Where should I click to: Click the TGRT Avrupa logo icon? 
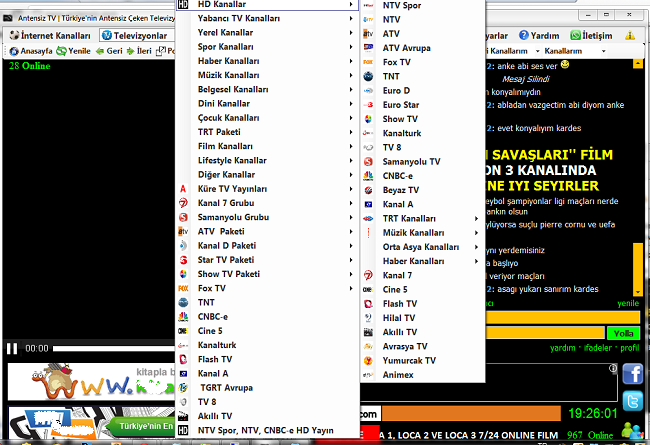(183, 388)
